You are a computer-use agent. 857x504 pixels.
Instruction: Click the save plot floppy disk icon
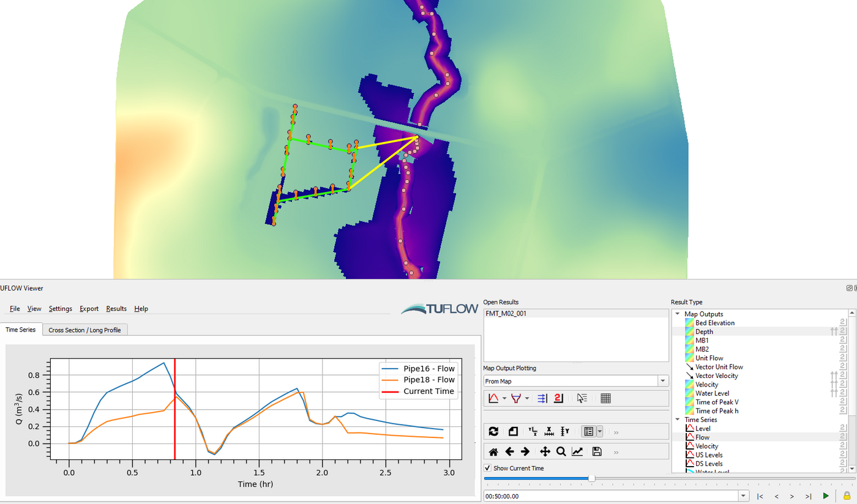pyautogui.click(x=596, y=451)
